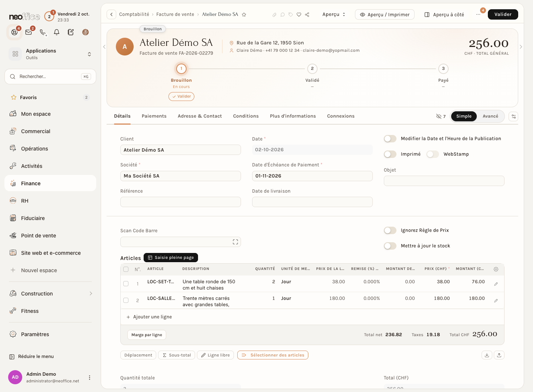Switch to the Paiements tab
The image size is (533, 392).
click(154, 116)
